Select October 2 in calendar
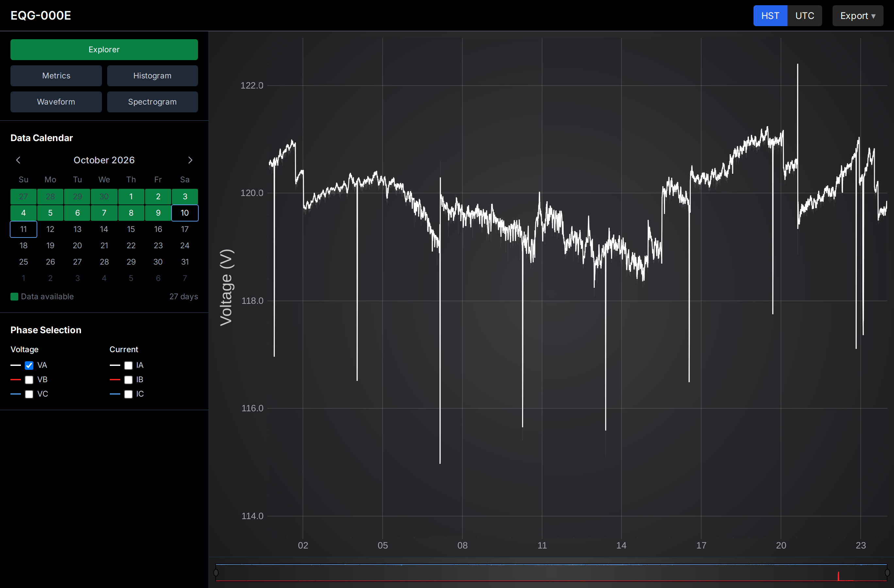The height and width of the screenshot is (588, 894). coord(158,196)
